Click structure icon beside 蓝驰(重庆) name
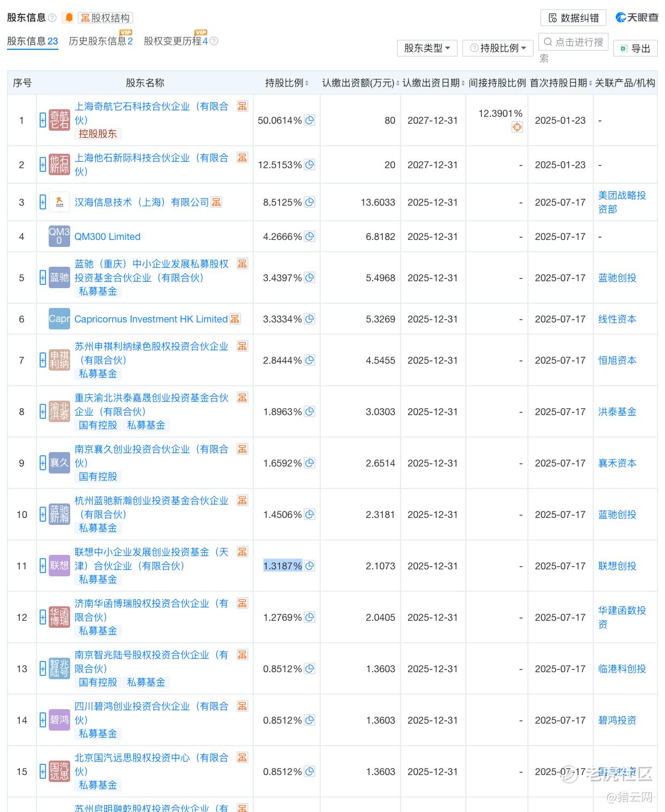The height and width of the screenshot is (812, 665). coord(243,264)
